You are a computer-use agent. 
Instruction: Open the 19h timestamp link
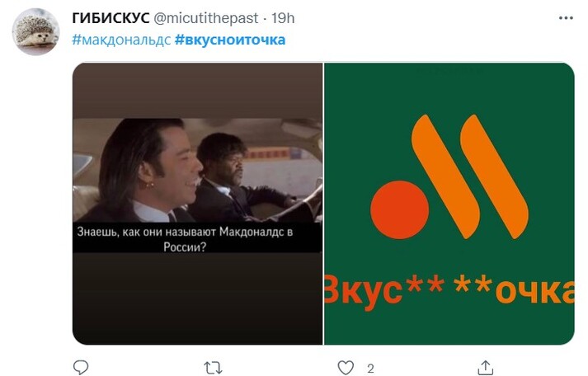click(x=283, y=18)
